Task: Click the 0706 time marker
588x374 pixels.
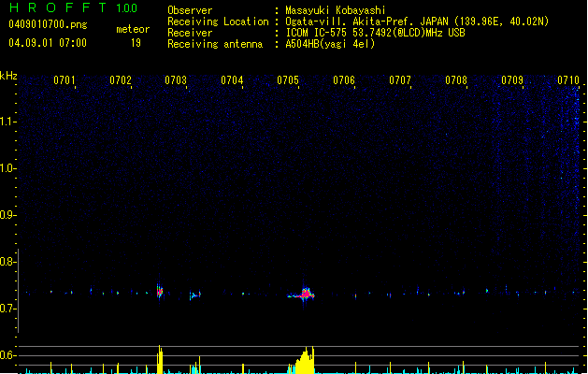Action: click(x=344, y=80)
